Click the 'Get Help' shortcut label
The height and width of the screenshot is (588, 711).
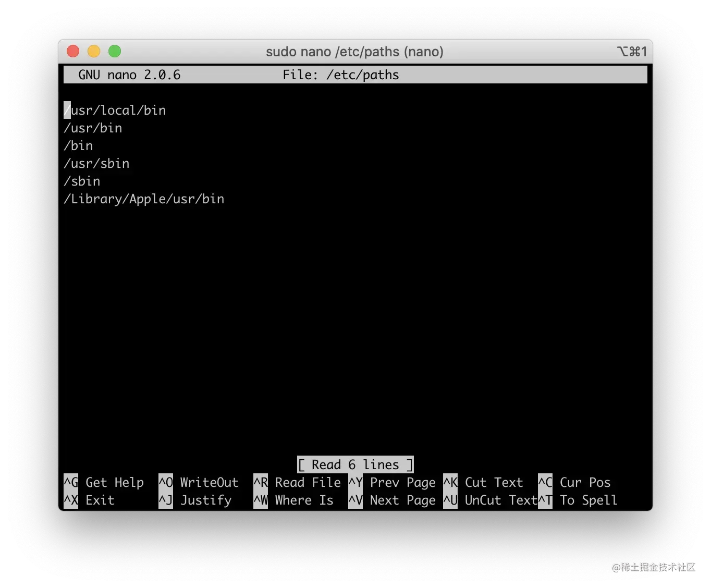tap(115, 482)
